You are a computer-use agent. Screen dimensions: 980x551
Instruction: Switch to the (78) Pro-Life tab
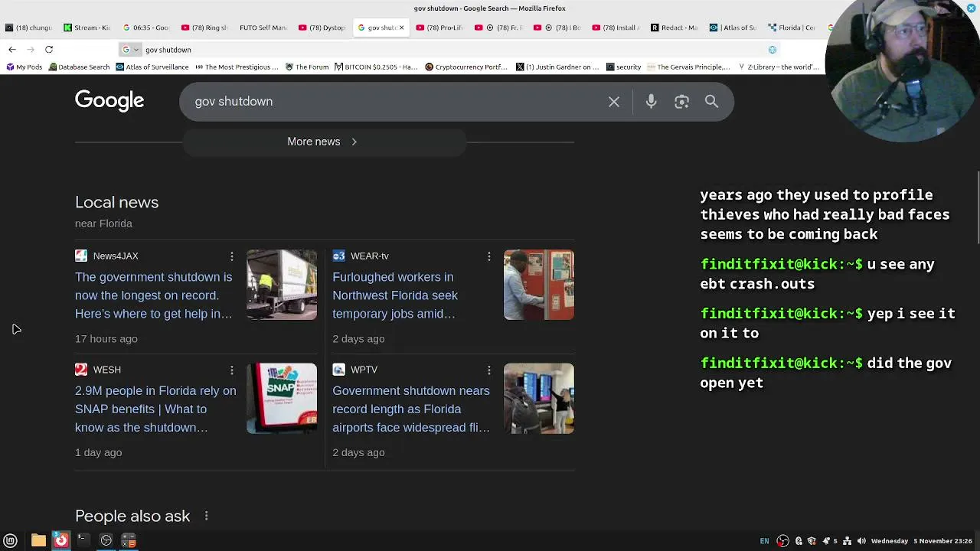pyautogui.click(x=439, y=28)
